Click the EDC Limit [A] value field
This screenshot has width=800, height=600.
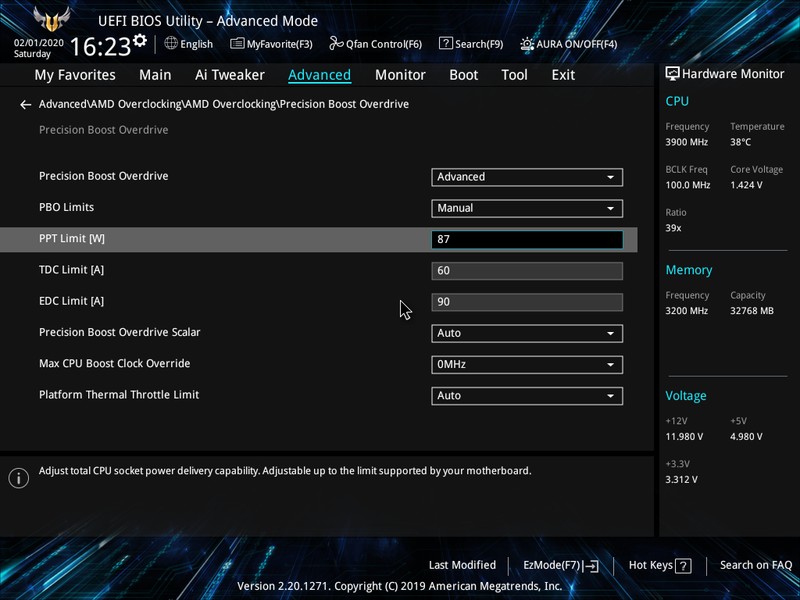[x=527, y=302]
